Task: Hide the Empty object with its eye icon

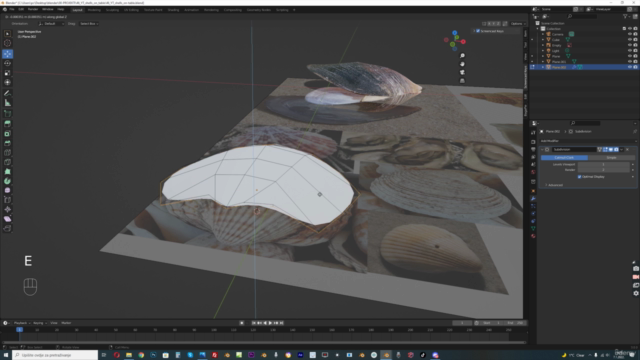Action: click(x=629, y=45)
